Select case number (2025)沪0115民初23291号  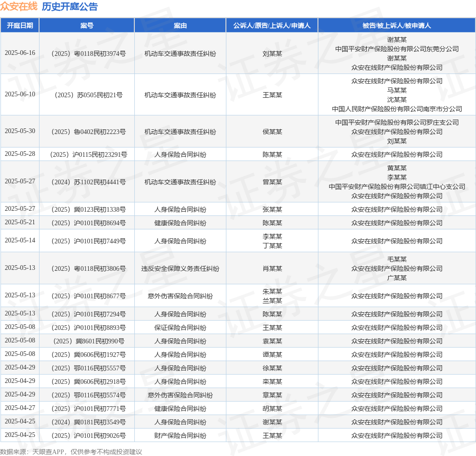[88, 154]
